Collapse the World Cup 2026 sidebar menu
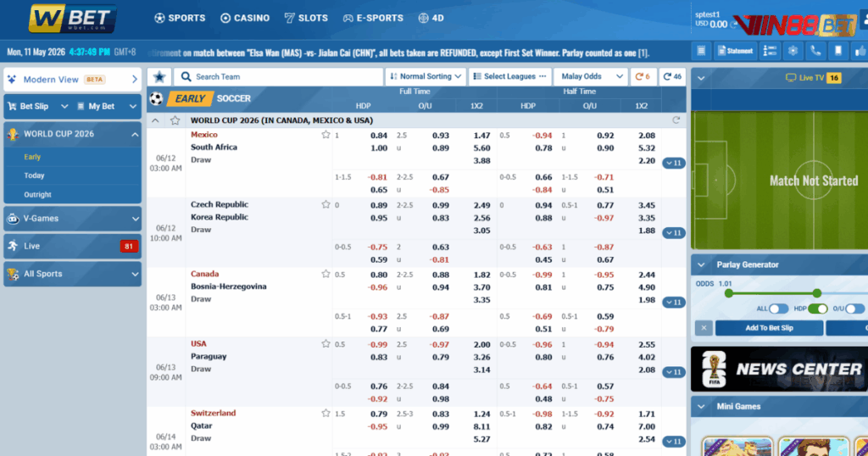The image size is (868, 456). point(73,134)
